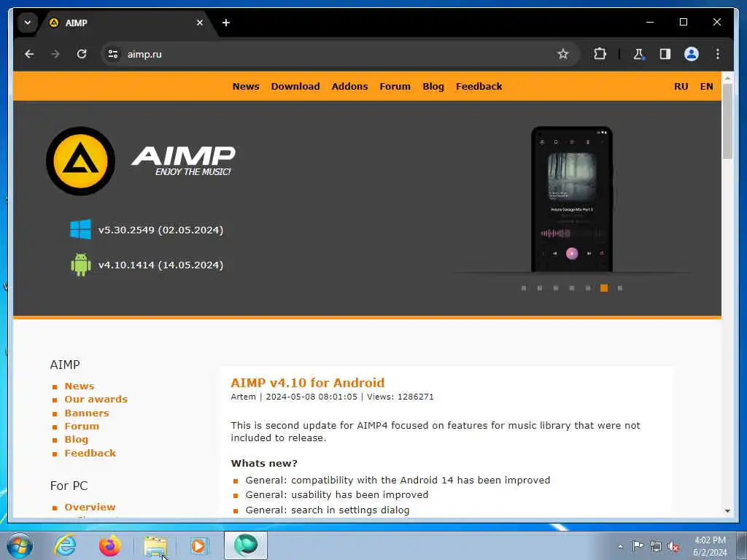This screenshot has height=560, width=747.
Task: Expand the tab search dropdown arrow
Action: 28,23
